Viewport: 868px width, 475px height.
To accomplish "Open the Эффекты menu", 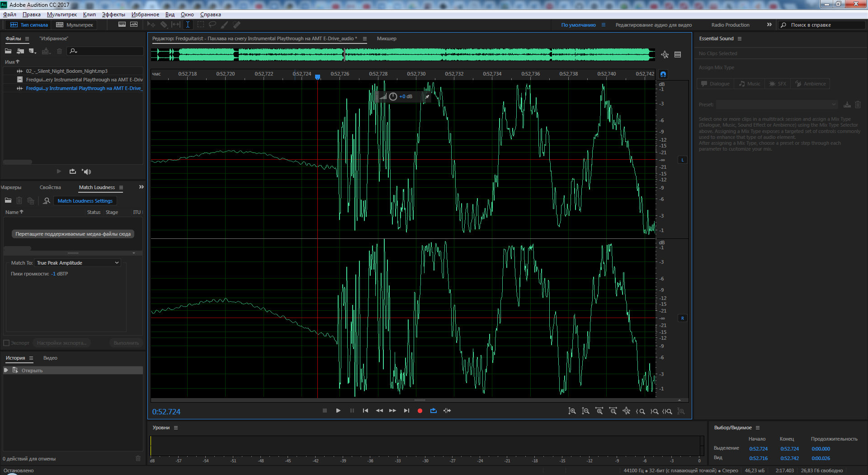I will point(113,14).
